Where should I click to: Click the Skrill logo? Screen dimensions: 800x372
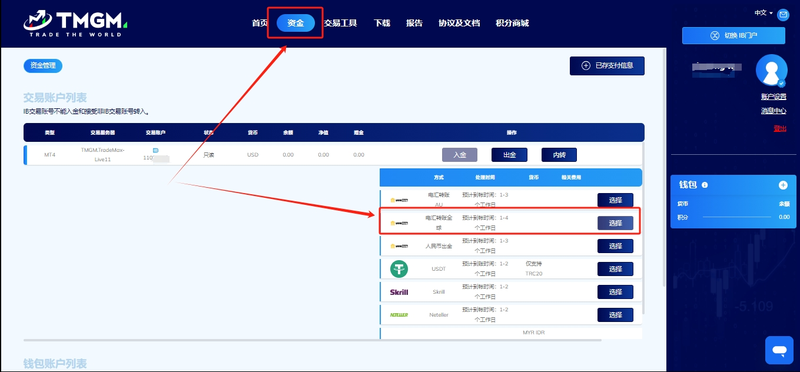[399, 292]
